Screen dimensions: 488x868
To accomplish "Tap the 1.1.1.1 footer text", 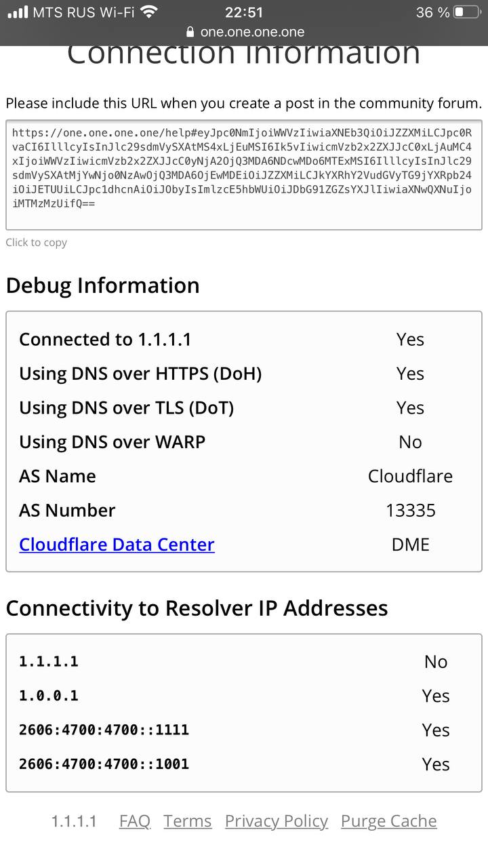I will [x=74, y=821].
